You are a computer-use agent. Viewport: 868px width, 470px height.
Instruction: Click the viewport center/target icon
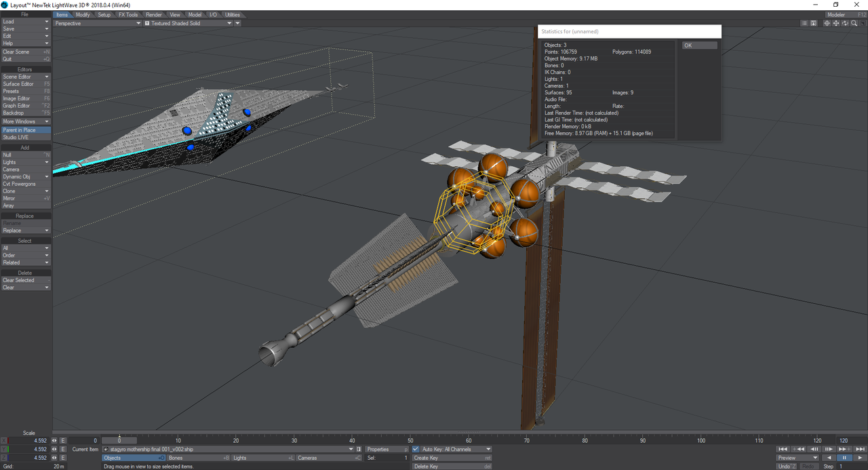pos(827,23)
